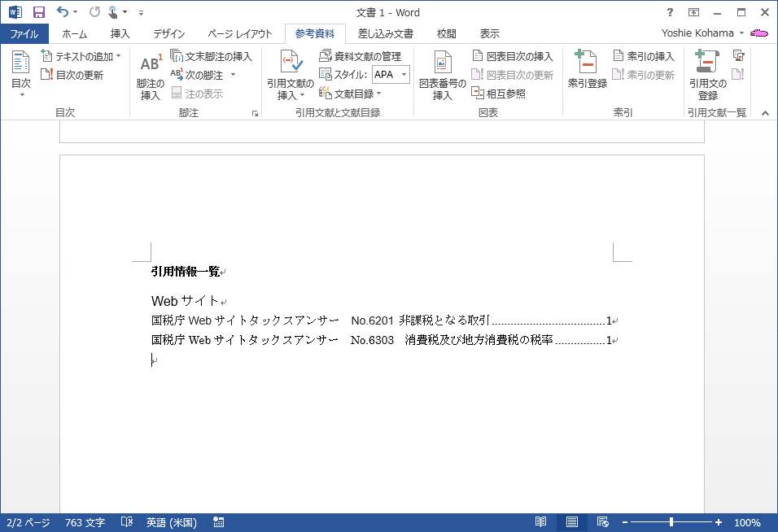Click 目次の更新 to update table of contents
The image size is (778, 532).
coord(72,75)
